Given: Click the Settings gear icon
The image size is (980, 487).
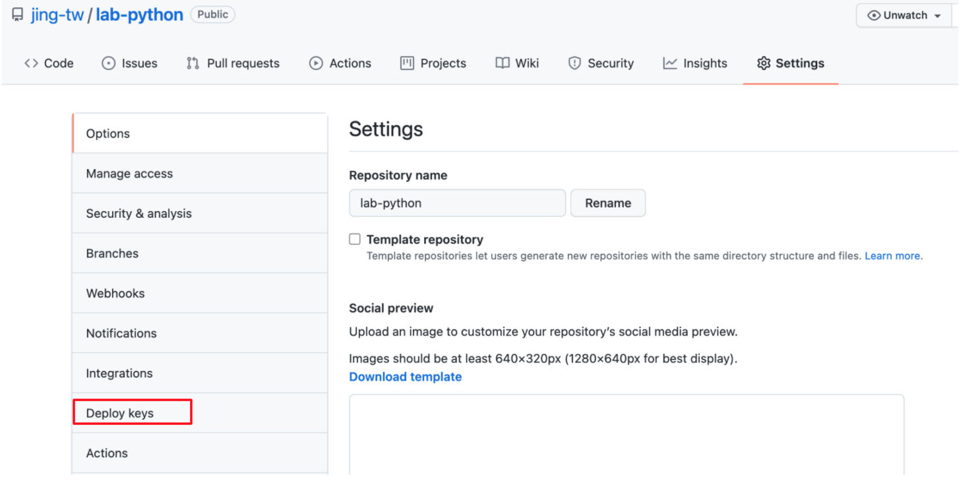Looking at the screenshot, I should pos(764,63).
